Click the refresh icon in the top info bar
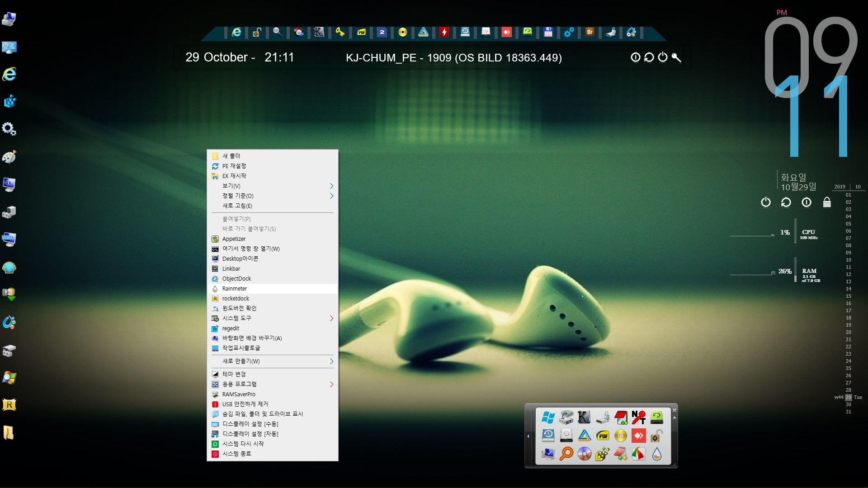The width and height of the screenshot is (868, 488). click(649, 57)
